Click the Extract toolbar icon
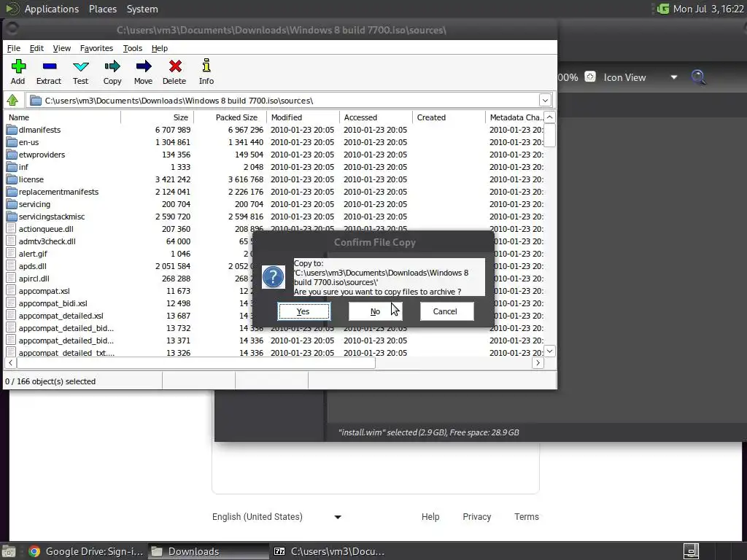This screenshot has width=747, height=560. pos(49,66)
